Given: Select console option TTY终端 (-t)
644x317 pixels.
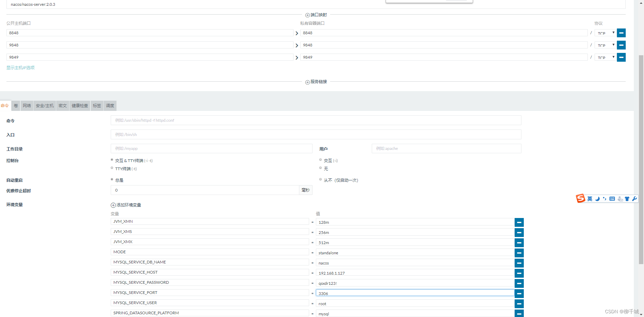Looking at the screenshot, I should tap(112, 168).
